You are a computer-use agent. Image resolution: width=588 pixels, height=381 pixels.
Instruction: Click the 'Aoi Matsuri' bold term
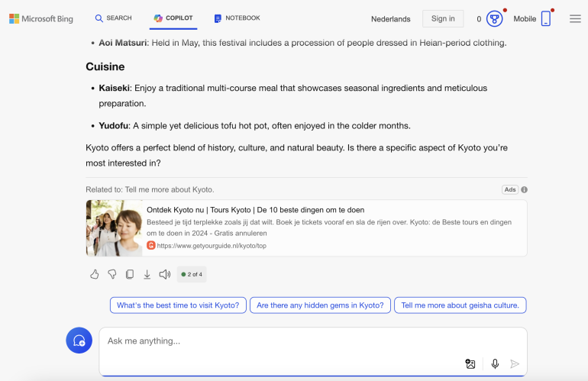(123, 43)
